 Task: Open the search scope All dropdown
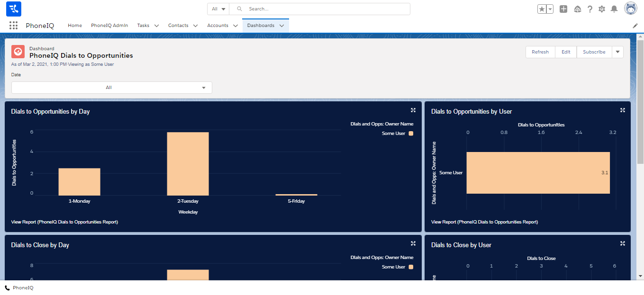pos(218,9)
